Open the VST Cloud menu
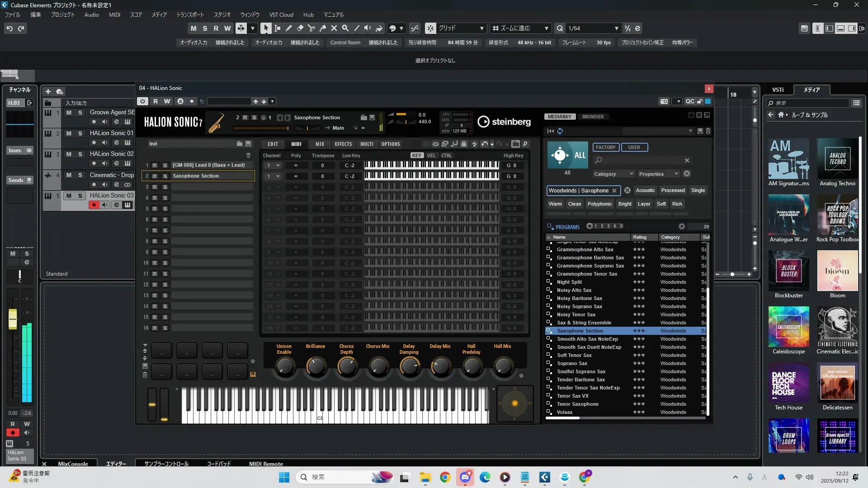 (281, 14)
